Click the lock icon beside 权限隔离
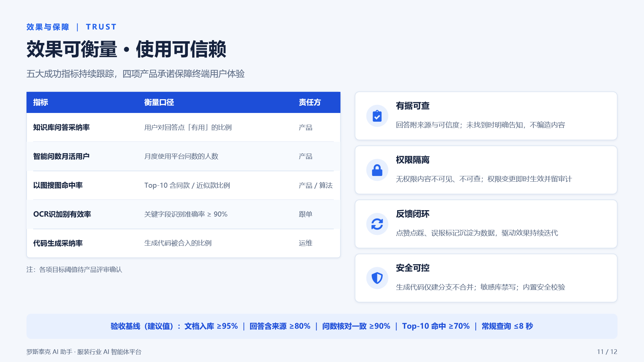Image resolution: width=644 pixels, height=362 pixels. tap(377, 170)
